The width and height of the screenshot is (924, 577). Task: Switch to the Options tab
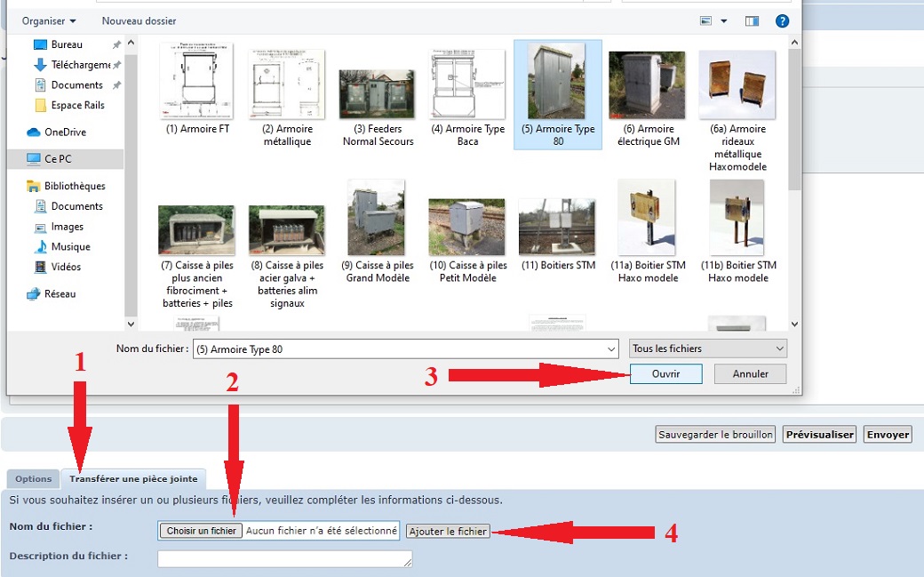(x=33, y=479)
